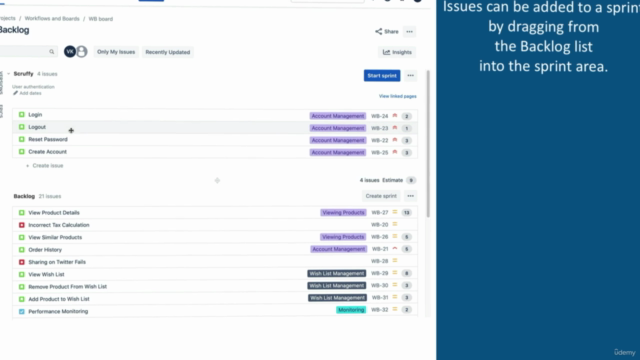Image resolution: width=640 pixels, height=360 pixels.
Task: Select the Create Account issue
Action: click(215, 152)
